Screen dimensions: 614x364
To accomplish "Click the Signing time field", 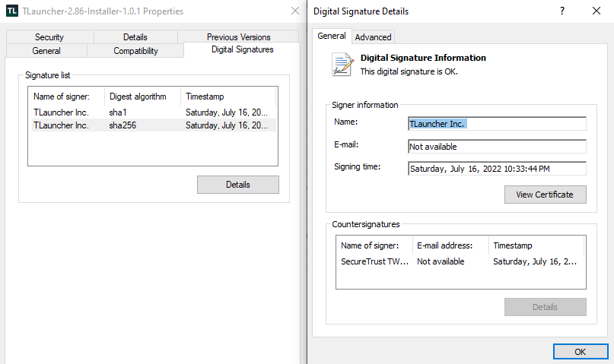I will [x=497, y=169].
